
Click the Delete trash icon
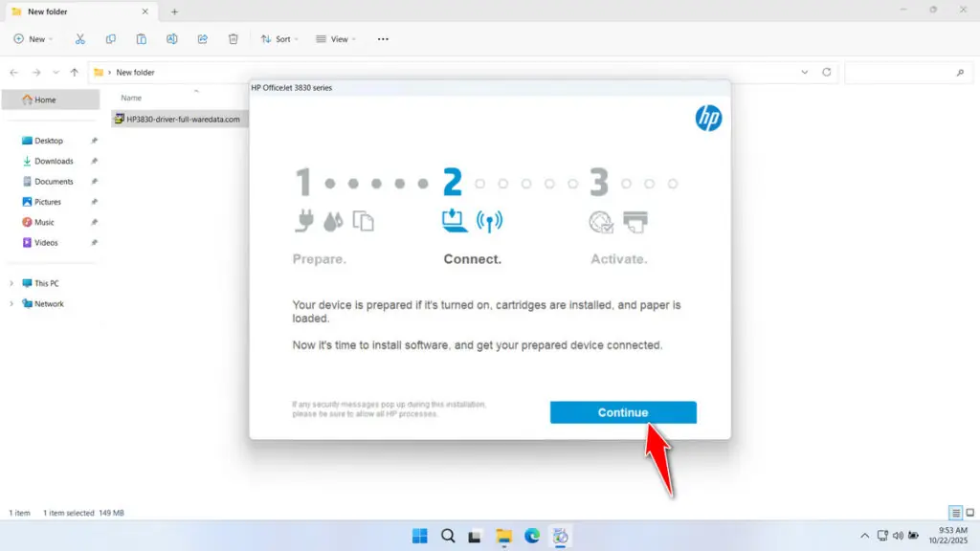[234, 39]
